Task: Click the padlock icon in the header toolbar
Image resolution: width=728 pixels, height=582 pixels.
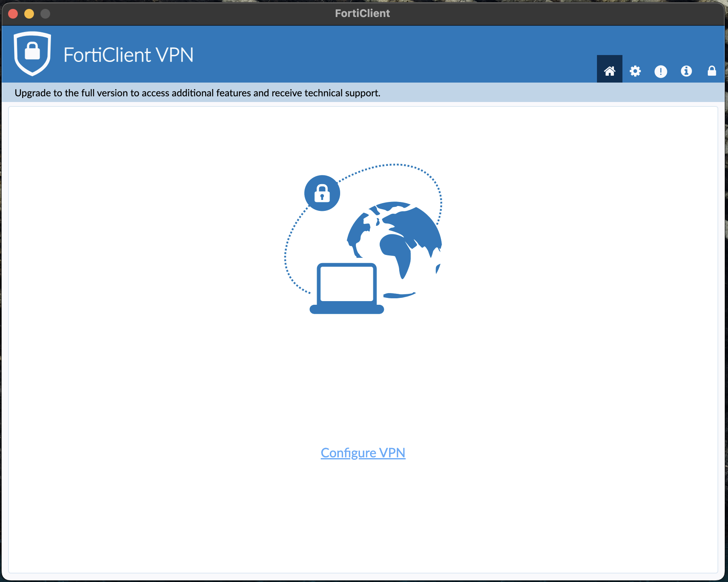Action: coord(711,71)
